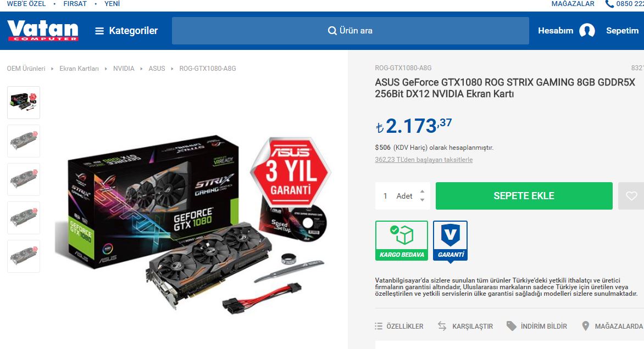This screenshot has height=349, width=644.
Task: Go to Ekran Kartları breadcrumb
Action: tap(79, 69)
